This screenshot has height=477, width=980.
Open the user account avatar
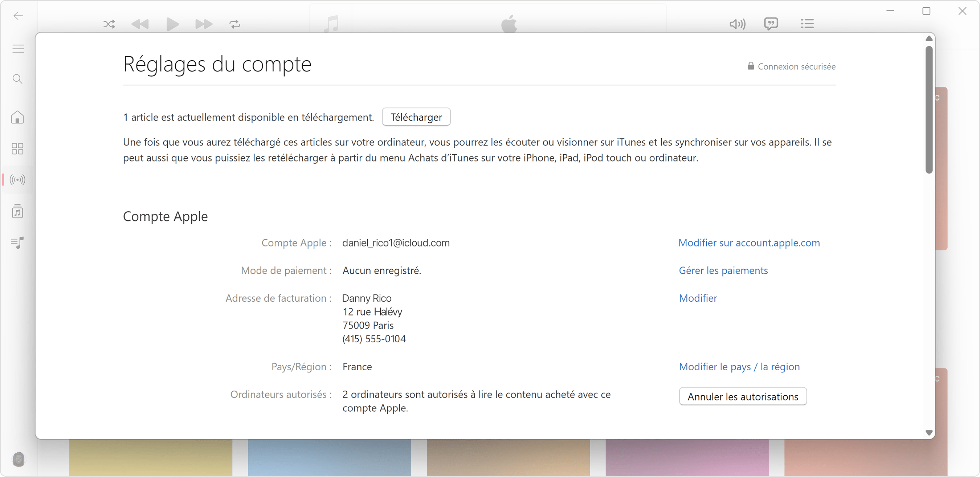[18, 459]
